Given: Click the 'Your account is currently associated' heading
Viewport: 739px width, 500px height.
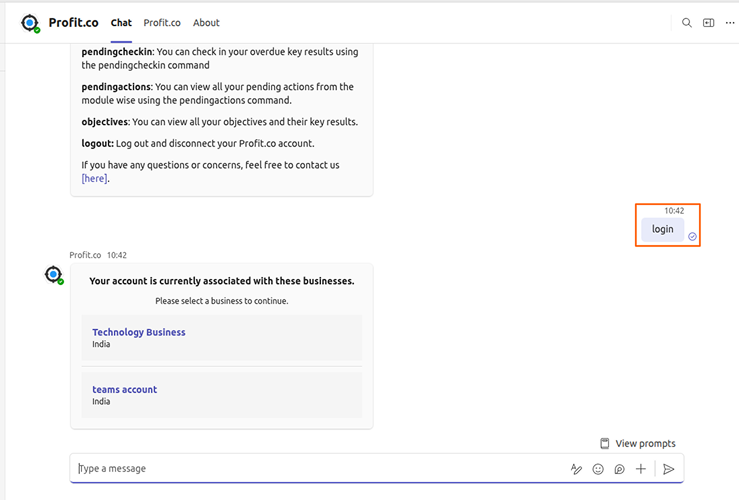Looking at the screenshot, I should [222, 281].
